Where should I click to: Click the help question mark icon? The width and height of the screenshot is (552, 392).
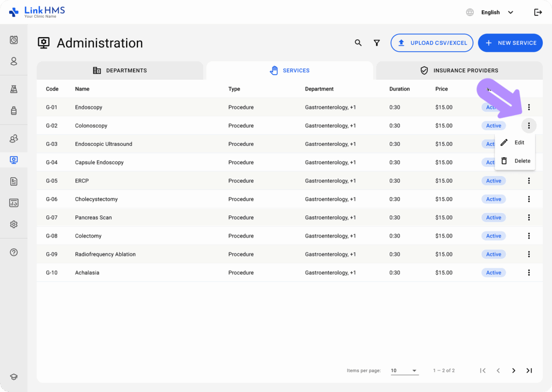[x=14, y=252]
